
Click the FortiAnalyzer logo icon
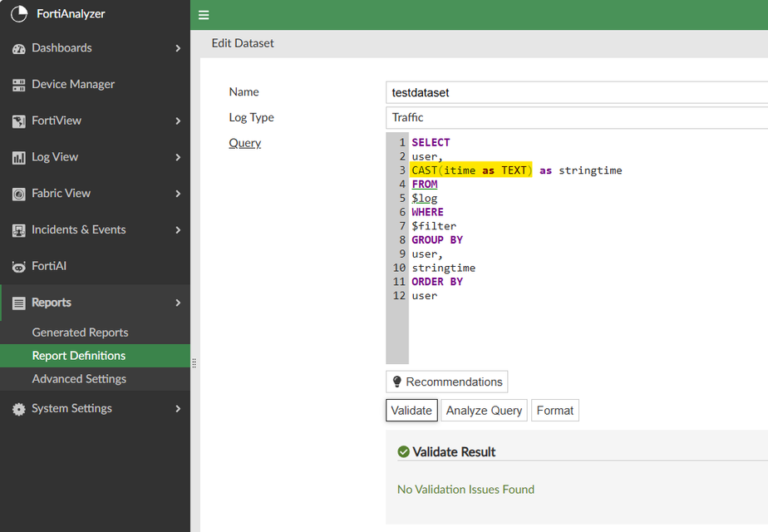(x=18, y=14)
